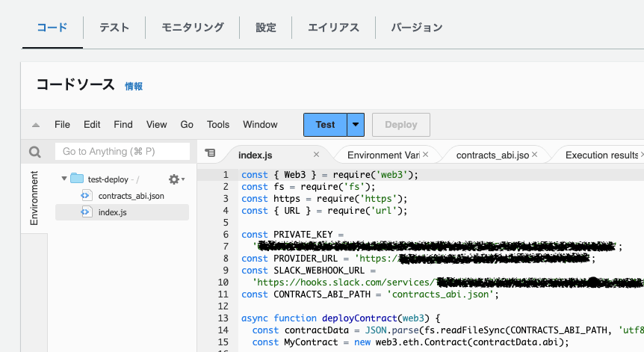Close the contracts_abi.json editor tab
The image size is (644, 352).
pos(534,155)
